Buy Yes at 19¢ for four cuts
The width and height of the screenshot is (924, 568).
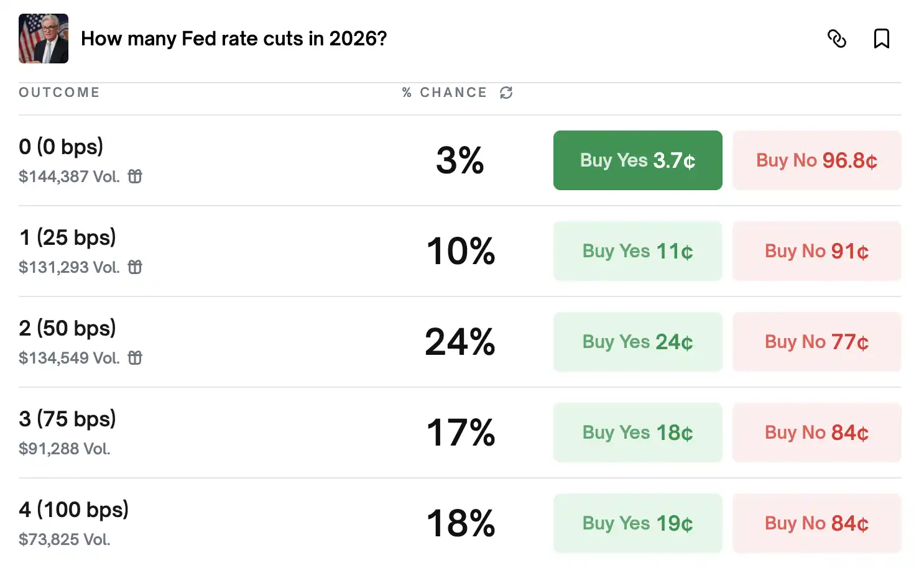click(637, 523)
